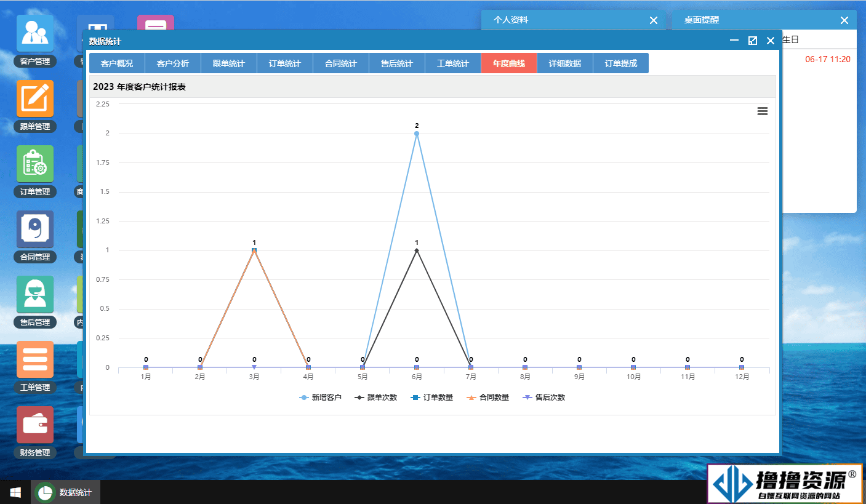Open the 跟单管理 desktop icon

(x=34, y=98)
